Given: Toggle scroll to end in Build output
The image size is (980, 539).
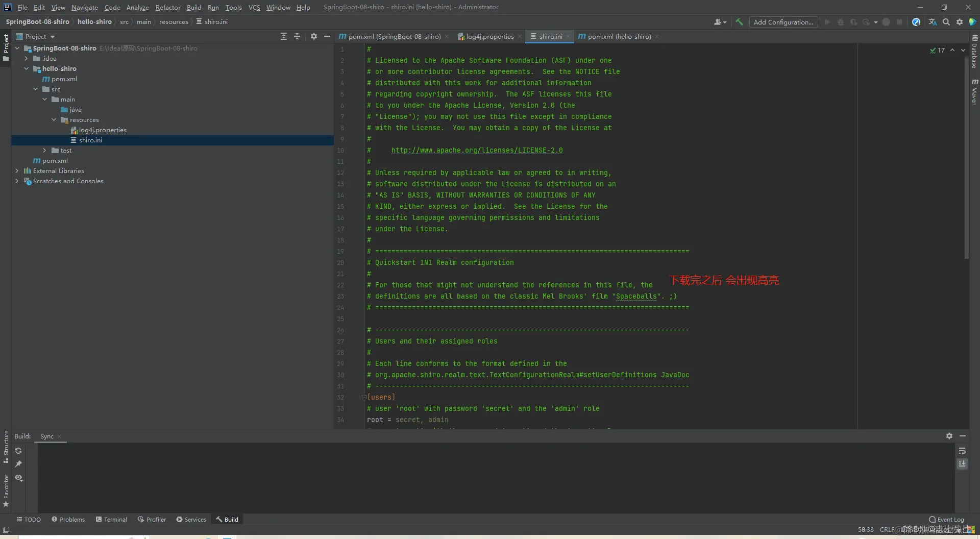Looking at the screenshot, I should (962, 464).
